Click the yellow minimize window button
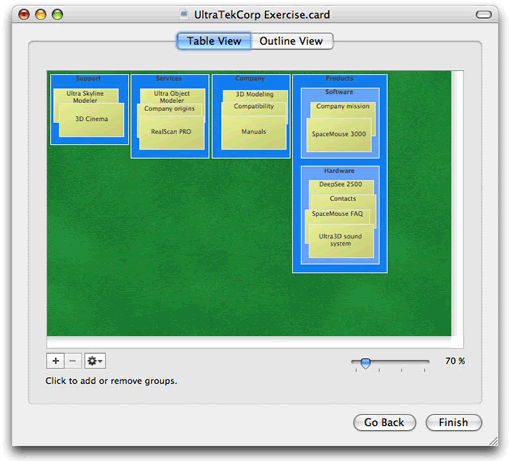 [41, 14]
